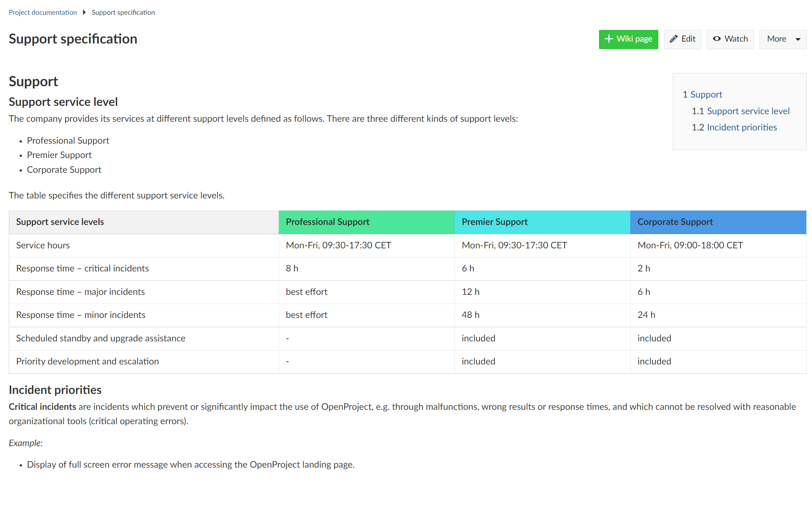The height and width of the screenshot is (513, 812).
Task: Click the Incident priorities heading
Action: (55, 390)
